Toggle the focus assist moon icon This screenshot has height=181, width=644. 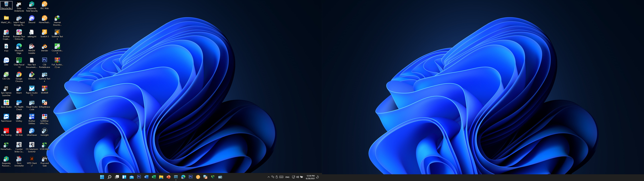[318, 177]
